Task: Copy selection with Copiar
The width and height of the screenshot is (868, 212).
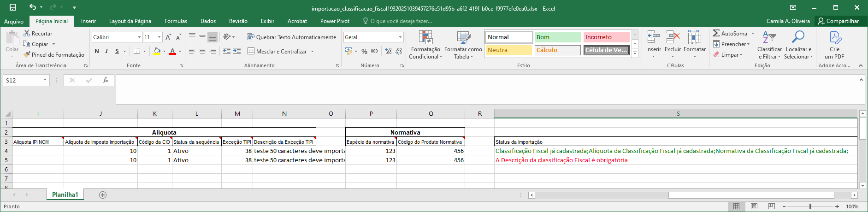Action: point(36,44)
